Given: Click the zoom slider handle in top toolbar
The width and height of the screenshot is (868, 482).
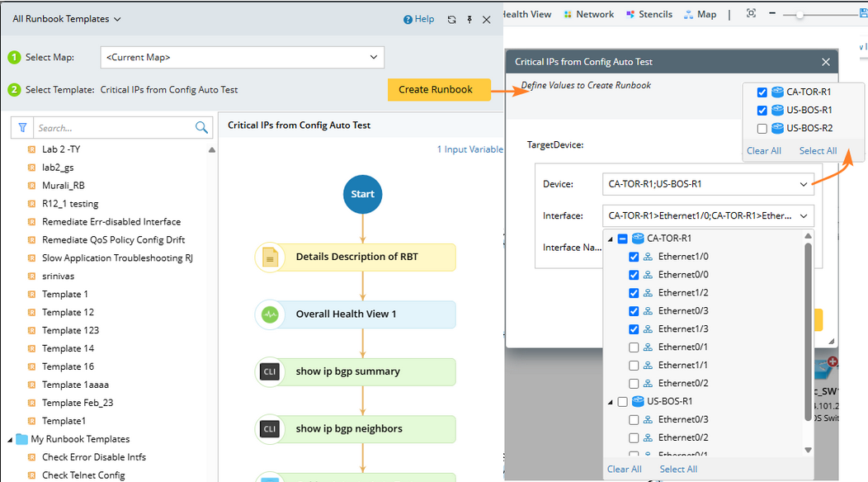Looking at the screenshot, I should point(800,15).
